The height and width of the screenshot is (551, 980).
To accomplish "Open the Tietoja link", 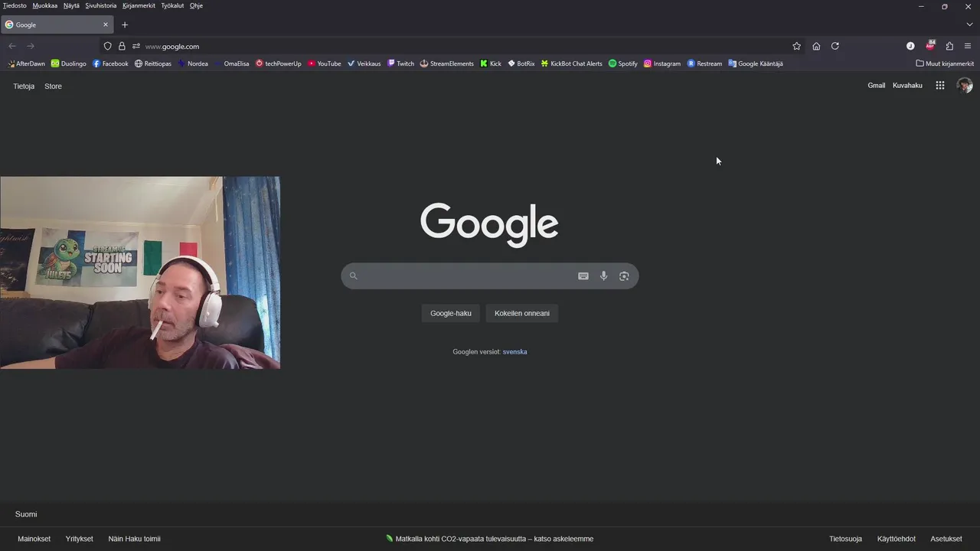I will point(24,86).
